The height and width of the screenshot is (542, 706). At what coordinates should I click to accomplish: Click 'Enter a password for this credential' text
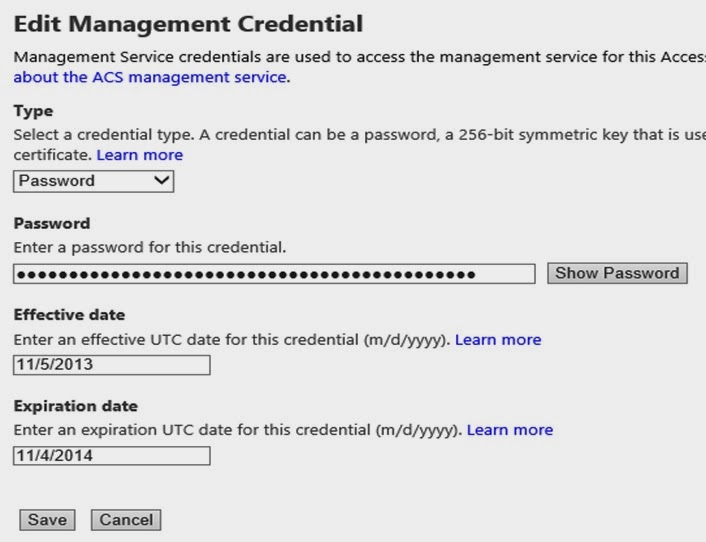coord(151,247)
